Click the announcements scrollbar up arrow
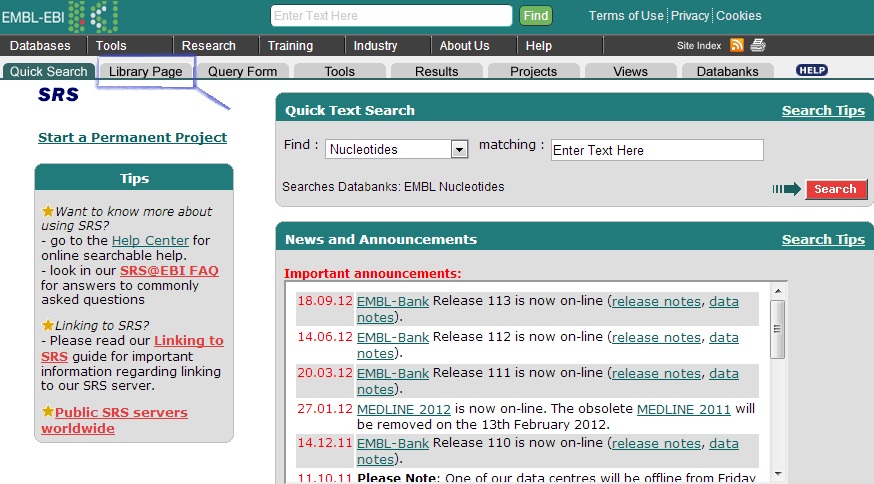Image resolution: width=874 pixels, height=484 pixels. [x=778, y=291]
